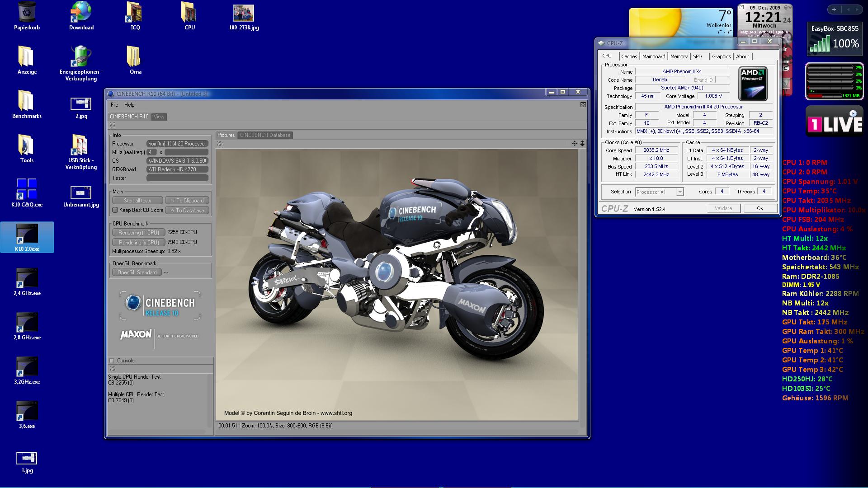
Task: Click the down arrow icon in picture panel
Action: (x=582, y=143)
